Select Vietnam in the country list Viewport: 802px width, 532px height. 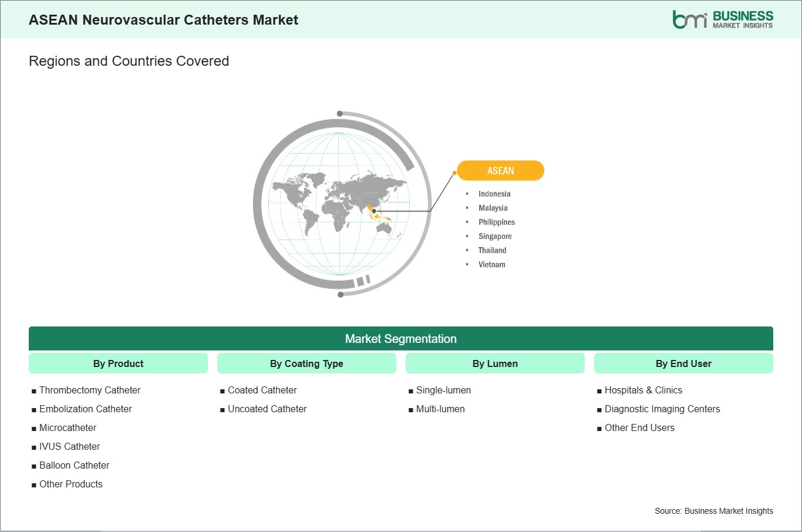[x=491, y=264]
